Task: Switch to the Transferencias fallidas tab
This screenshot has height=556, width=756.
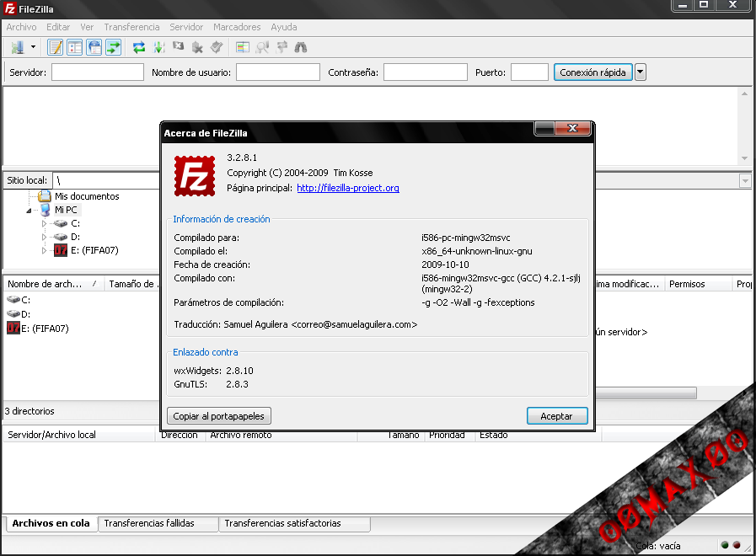Action: tap(158, 523)
